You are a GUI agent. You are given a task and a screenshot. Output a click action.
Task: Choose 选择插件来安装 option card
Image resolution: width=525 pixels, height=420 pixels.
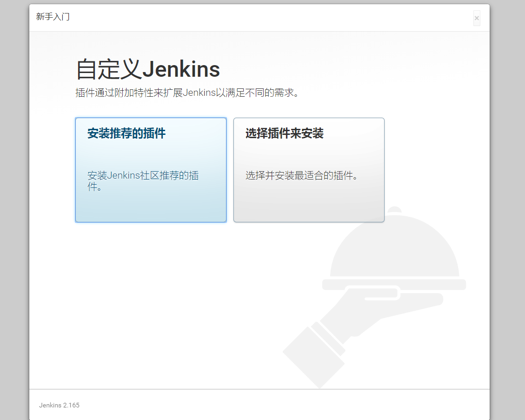(309, 170)
